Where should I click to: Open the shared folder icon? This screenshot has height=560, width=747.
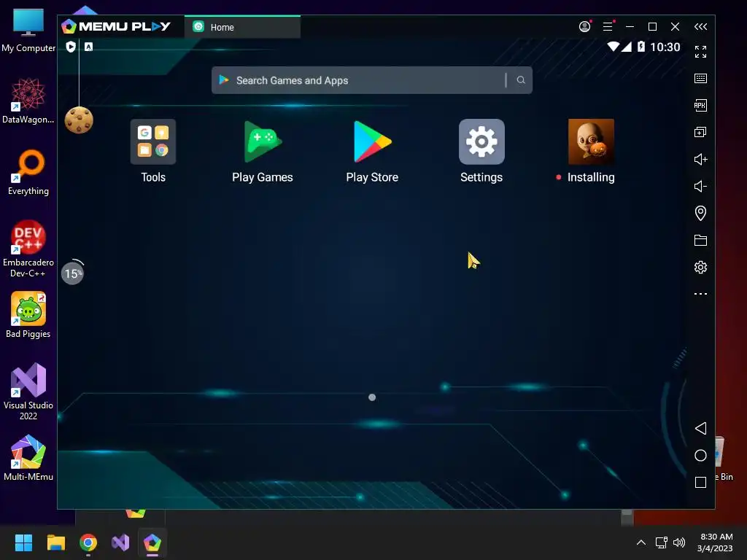[700, 240]
